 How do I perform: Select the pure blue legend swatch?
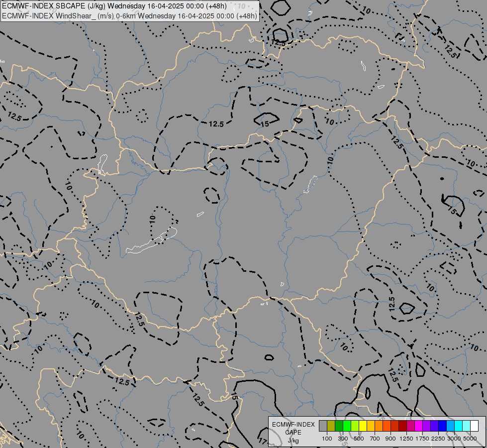click(x=443, y=426)
